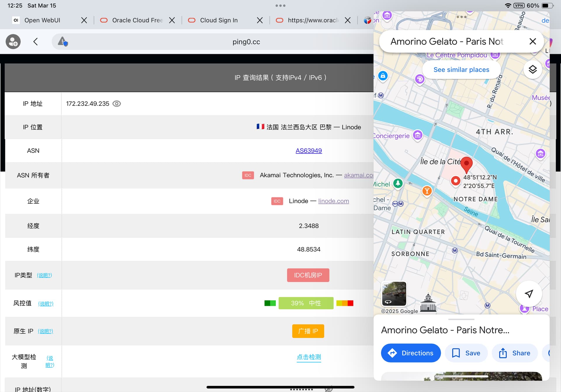Tap the Maps window three-dot handle
The width and height of the screenshot is (561, 392).
click(x=461, y=17)
